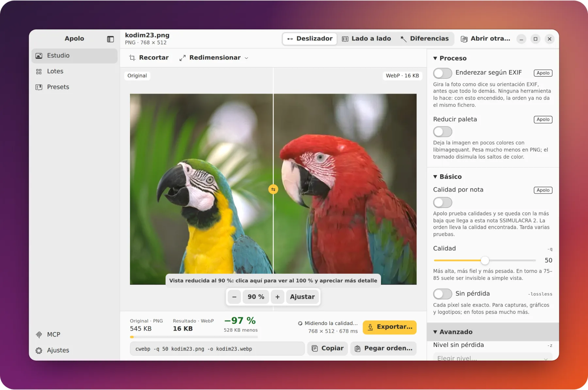Open the Nivel sin pérdida dropdown

point(493,357)
